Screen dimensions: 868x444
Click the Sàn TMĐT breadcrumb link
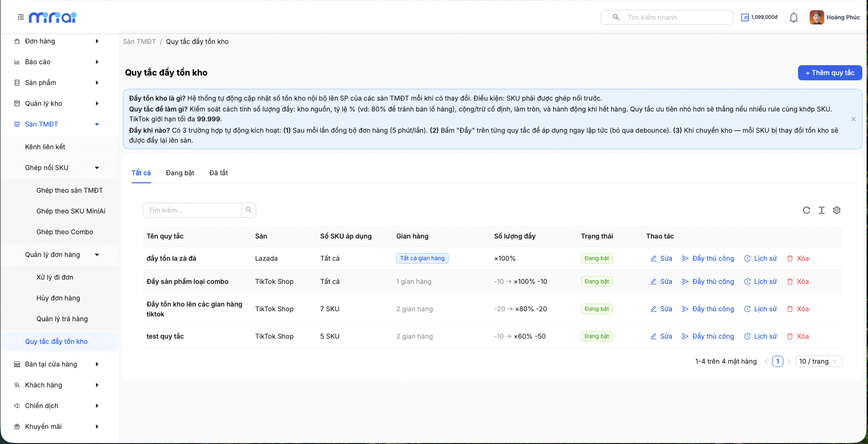[139, 42]
